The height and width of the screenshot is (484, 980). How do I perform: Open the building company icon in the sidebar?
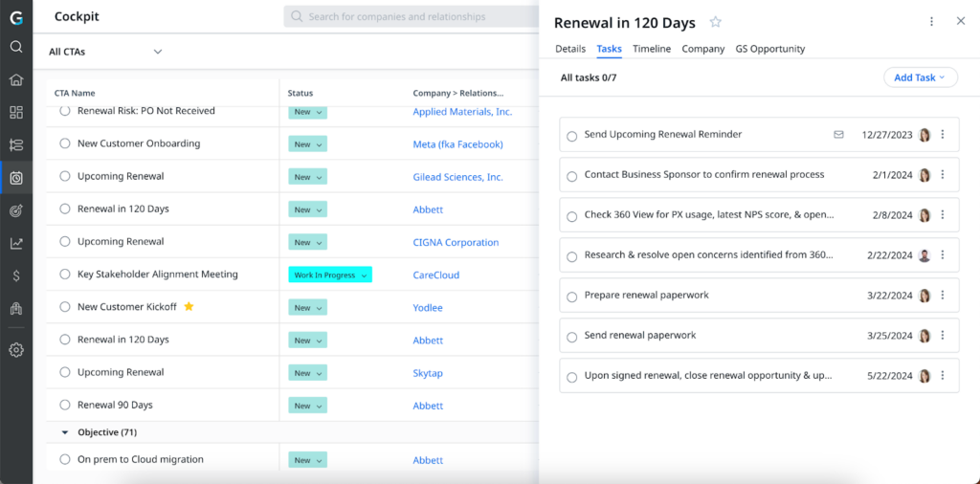point(16,309)
